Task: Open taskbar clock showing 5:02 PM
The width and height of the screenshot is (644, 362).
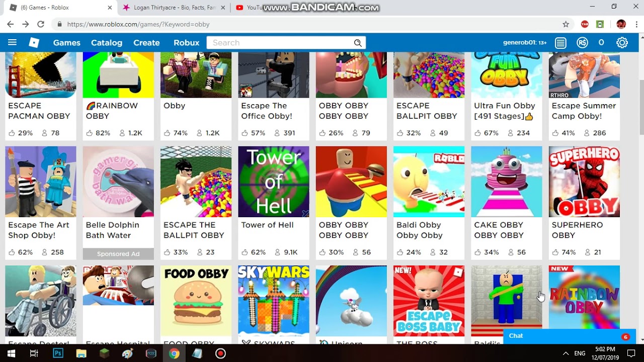Action: pyautogui.click(x=605, y=353)
